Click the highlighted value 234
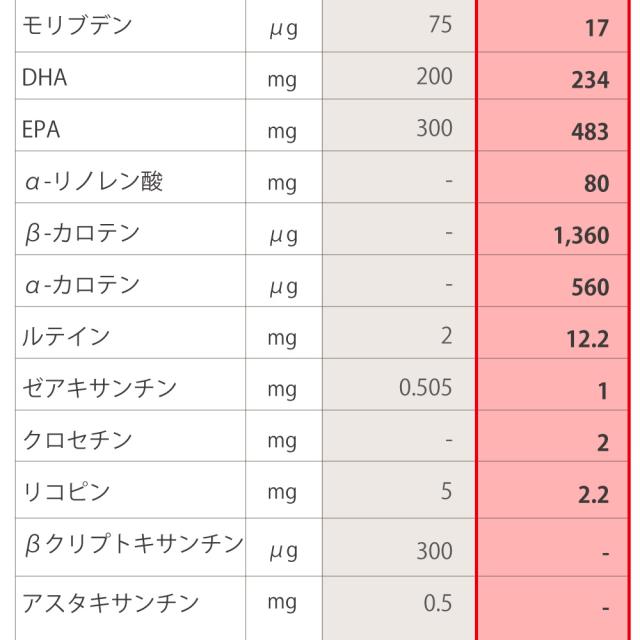640x640 pixels. (x=590, y=80)
